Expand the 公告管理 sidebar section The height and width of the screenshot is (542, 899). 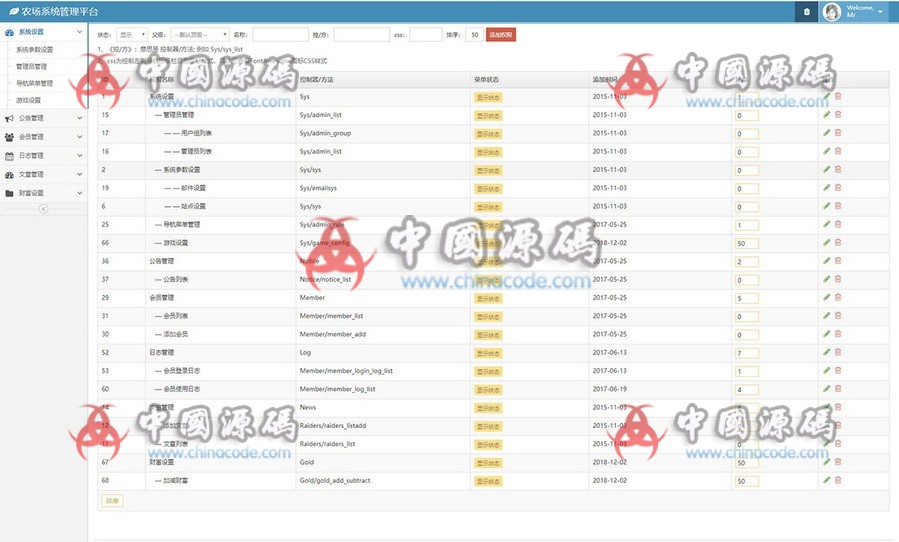[43, 118]
